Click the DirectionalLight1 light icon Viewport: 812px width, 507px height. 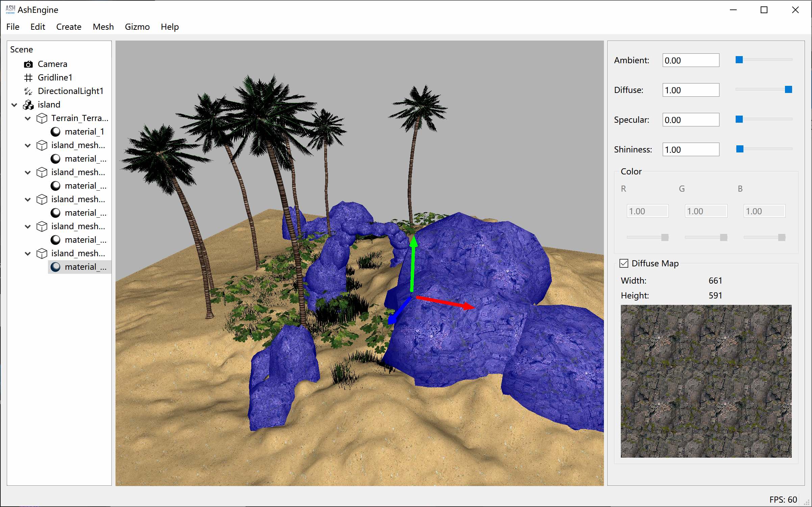[x=28, y=91]
